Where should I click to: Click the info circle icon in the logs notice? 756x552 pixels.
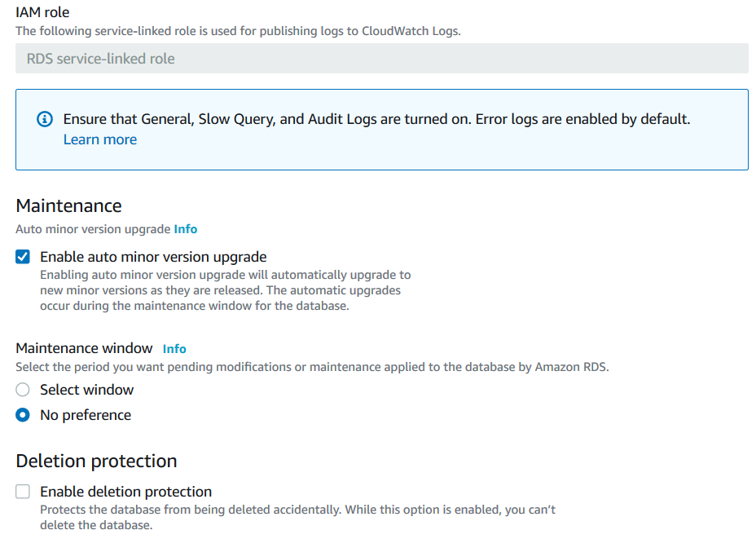[46, 119]
